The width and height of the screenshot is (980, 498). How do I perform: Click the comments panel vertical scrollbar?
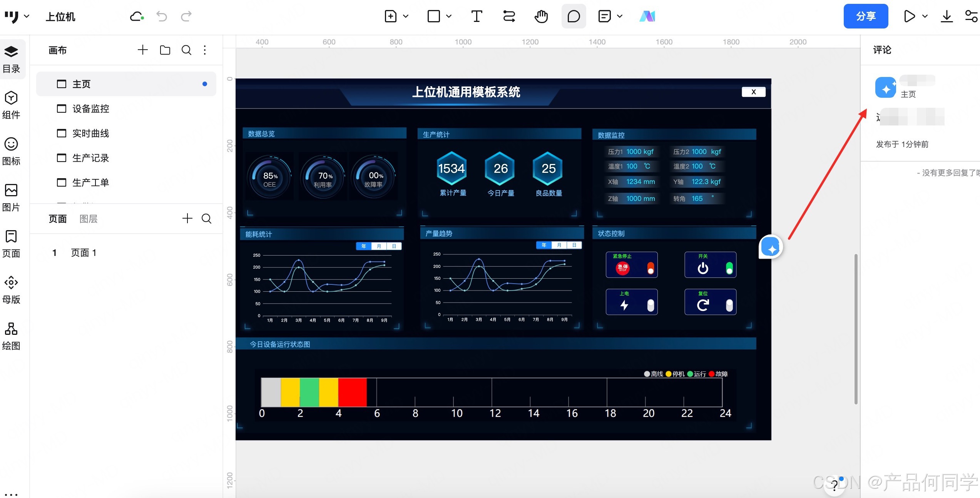coord(856,329)
